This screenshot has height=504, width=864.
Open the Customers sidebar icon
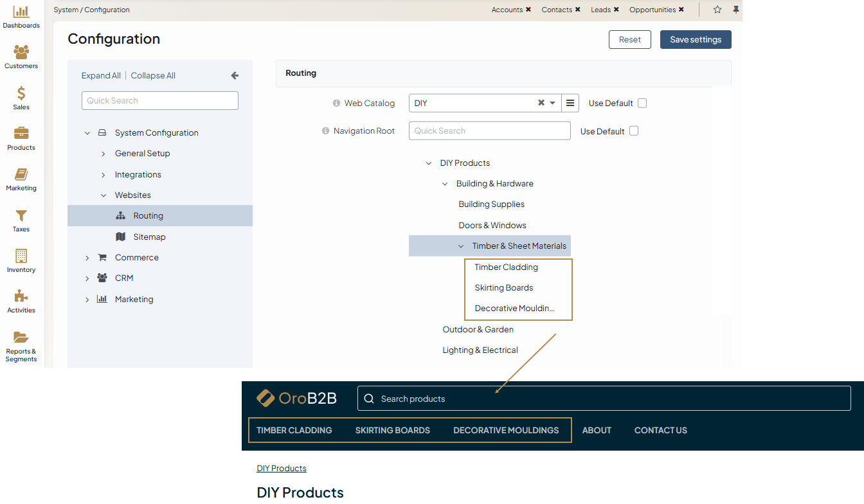coord(21,53)
